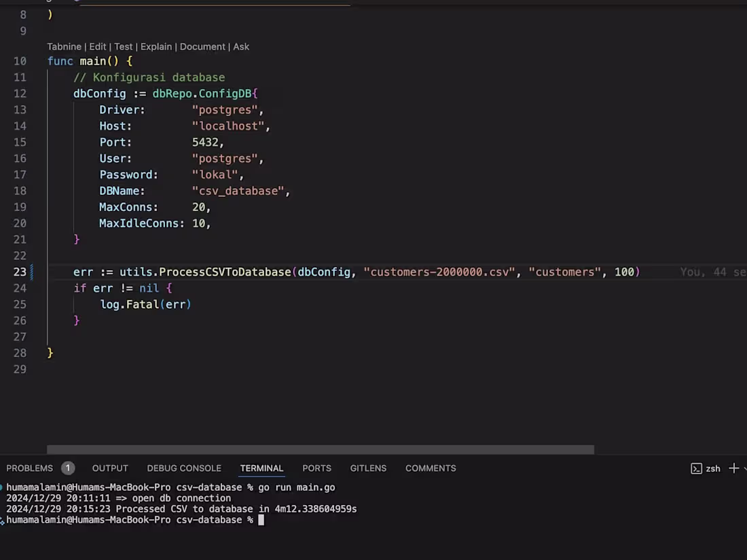Image resolution: width=747 pixels, height=560 pixels.
Task: Click the Ask Tabnine link
Action: point(241,46)
